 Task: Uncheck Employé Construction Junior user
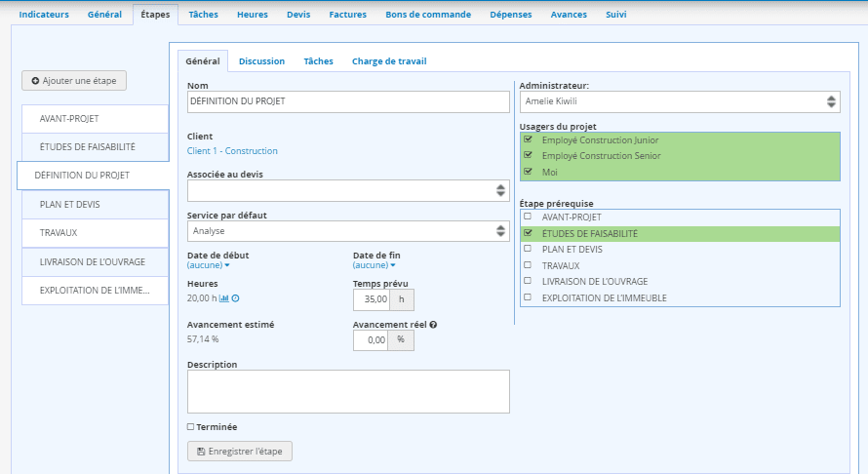click(528, 139)
